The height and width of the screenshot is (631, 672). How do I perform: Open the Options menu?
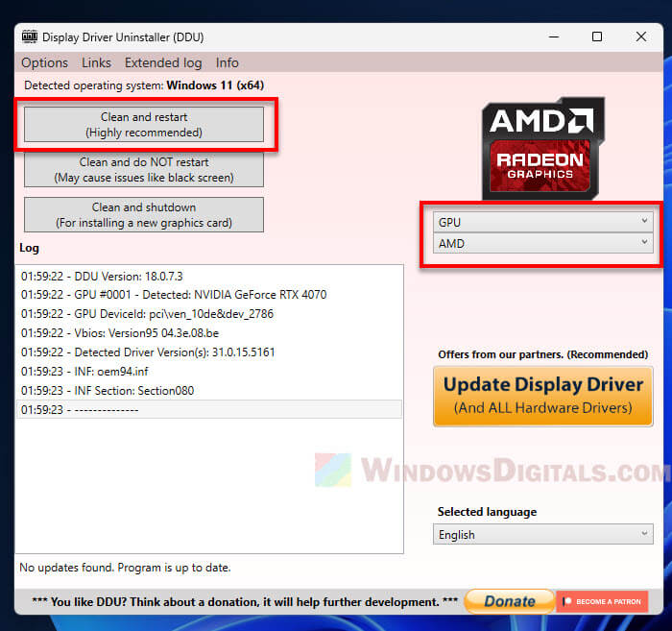(44, 62)
